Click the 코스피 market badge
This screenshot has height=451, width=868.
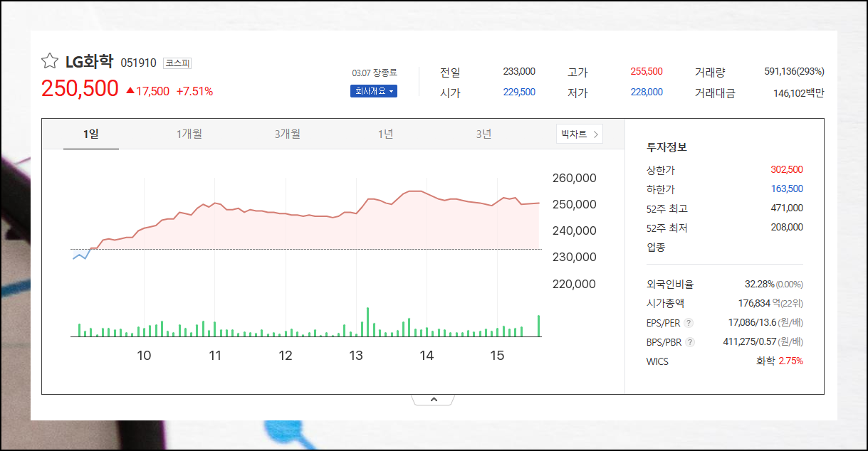[x=177, y=63]
